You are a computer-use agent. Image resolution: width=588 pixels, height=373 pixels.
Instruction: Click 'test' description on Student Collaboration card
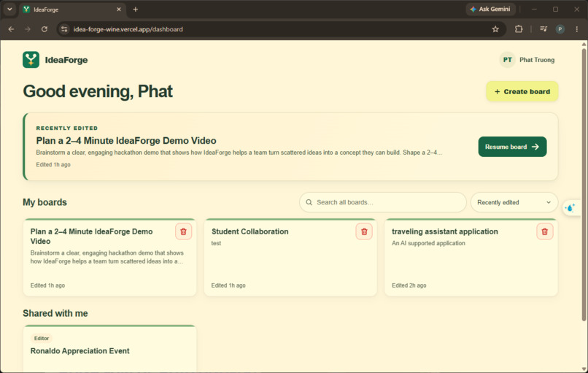[216, 243]
